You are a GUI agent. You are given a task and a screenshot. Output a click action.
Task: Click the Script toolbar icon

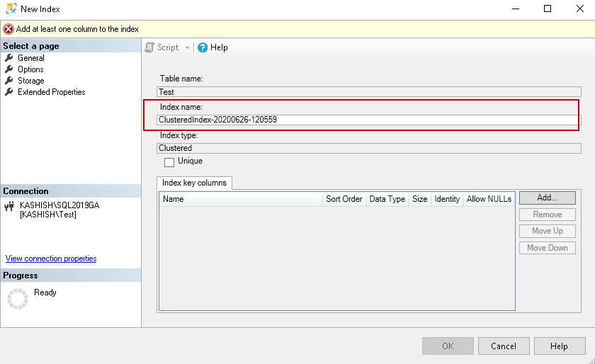(x=149, y=47)
